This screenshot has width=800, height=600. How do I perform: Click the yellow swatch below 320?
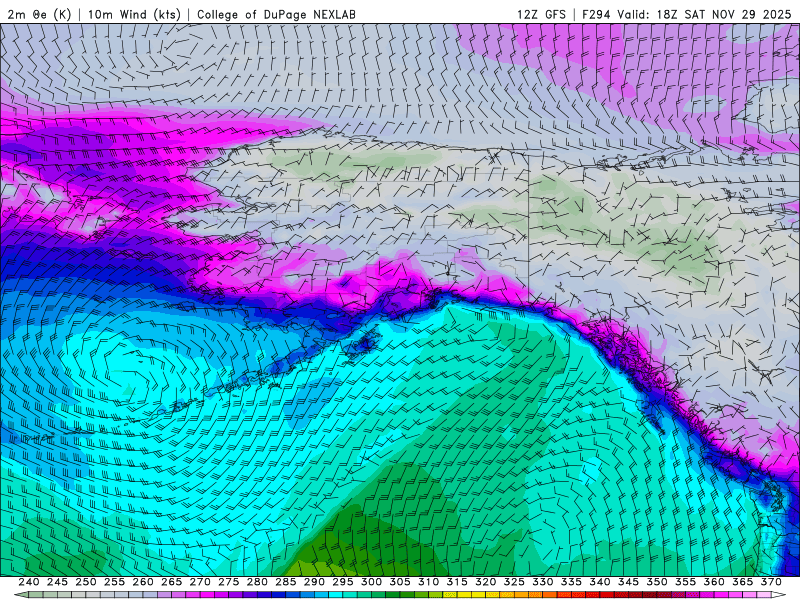point(479,595)
